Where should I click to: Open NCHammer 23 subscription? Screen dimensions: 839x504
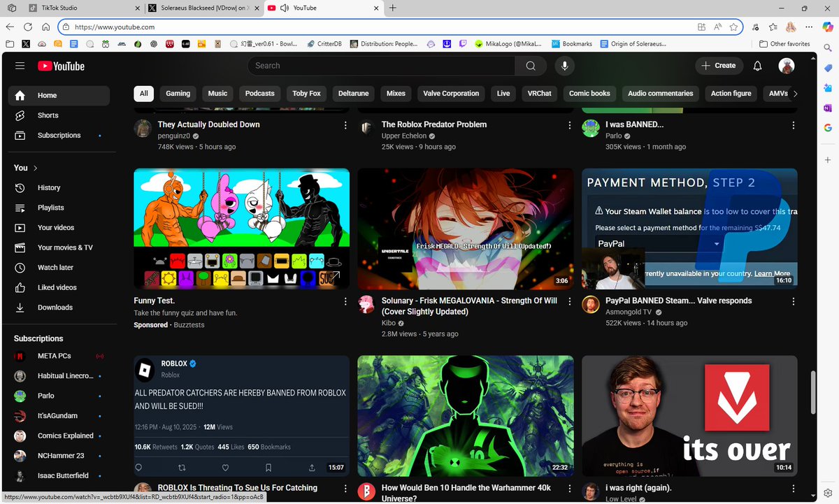[x=59, y=456]
